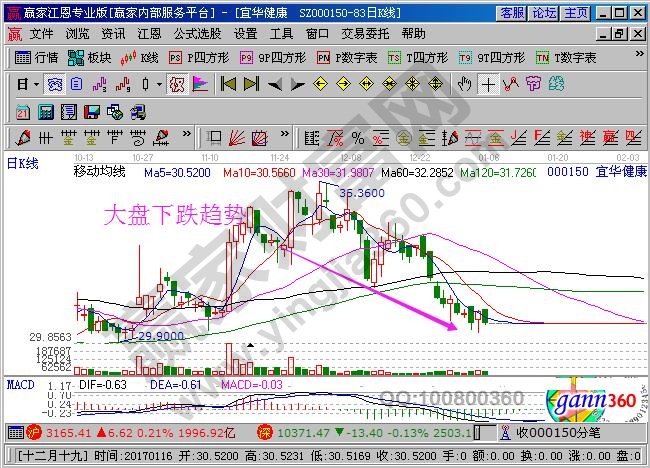Click the 沪 Shanghai index status icon
The width and height of the screenshot is (650, 468).
click(x=34, y=433)
